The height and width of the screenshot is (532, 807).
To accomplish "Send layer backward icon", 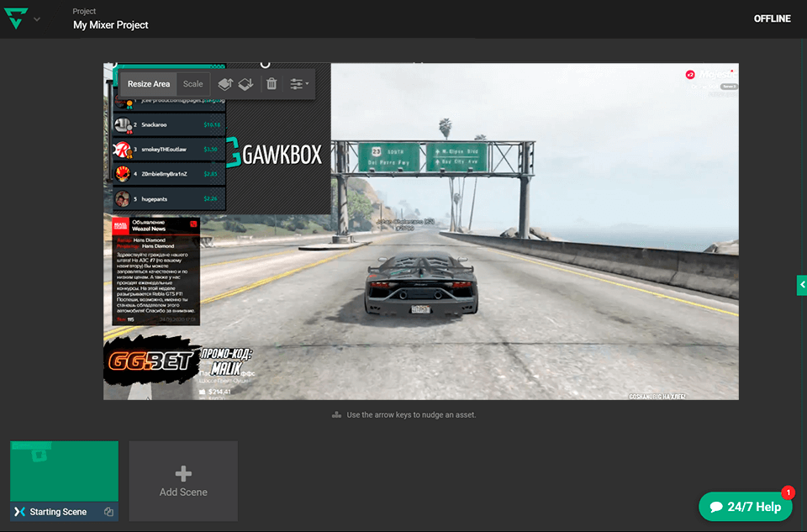I will (x=246, y=84).
